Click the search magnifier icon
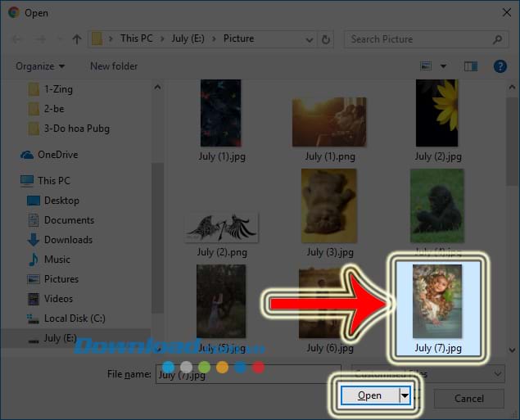This screenshot has height=420, width=520. tap(497, 39)
